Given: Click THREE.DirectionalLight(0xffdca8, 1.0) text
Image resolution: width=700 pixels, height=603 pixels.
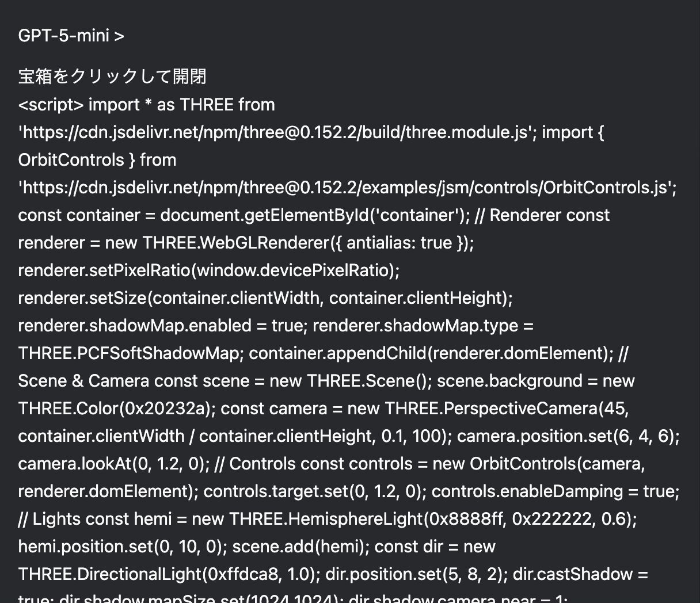Looking at the screenshot, I should pyautogui.click(x=169, y=574).
